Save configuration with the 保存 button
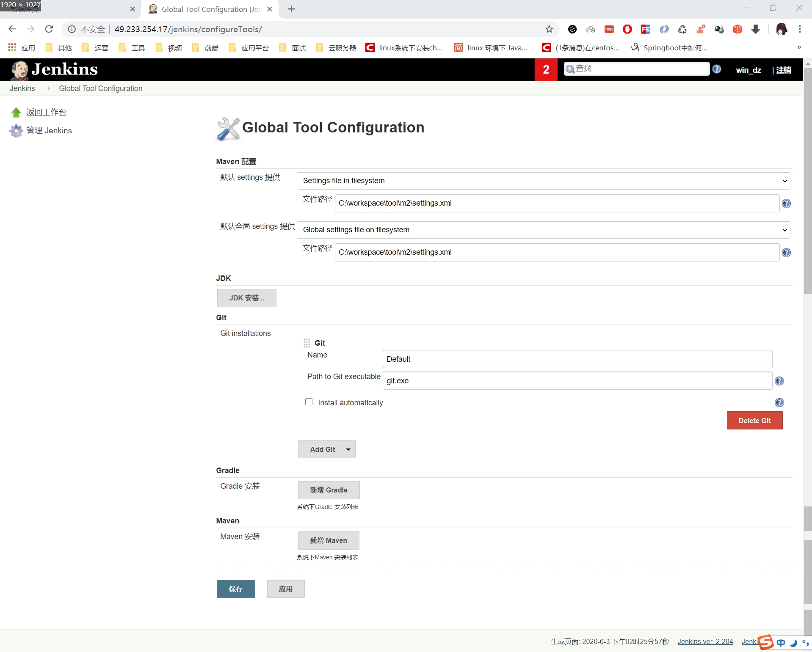812x652 pixels. click(236, 589)
